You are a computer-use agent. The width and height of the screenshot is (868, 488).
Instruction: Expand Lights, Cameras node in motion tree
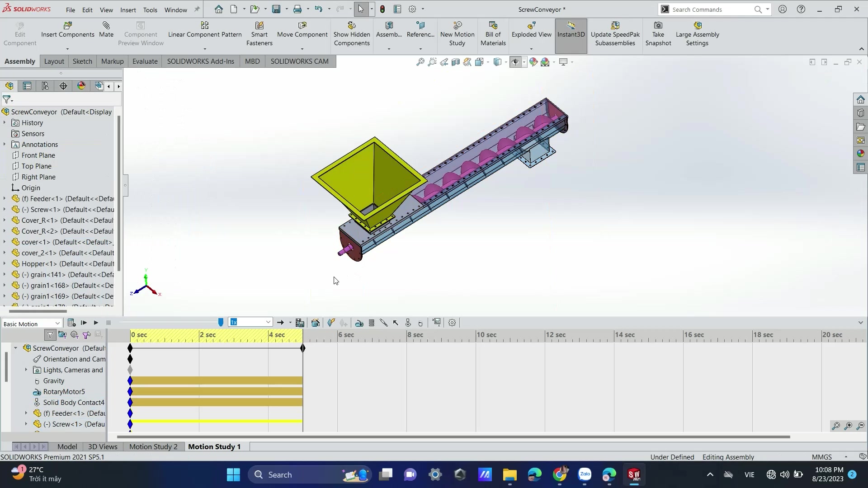[26, 370]
